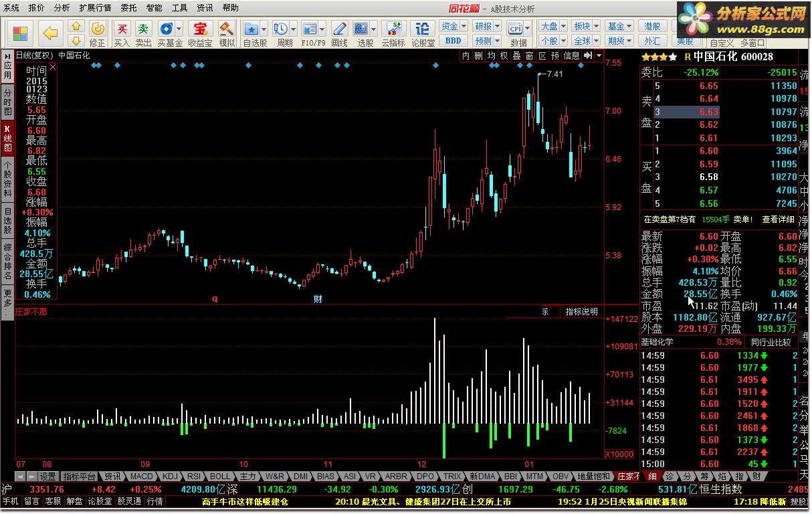Click the 周期 clock icon

click(281, 29)
